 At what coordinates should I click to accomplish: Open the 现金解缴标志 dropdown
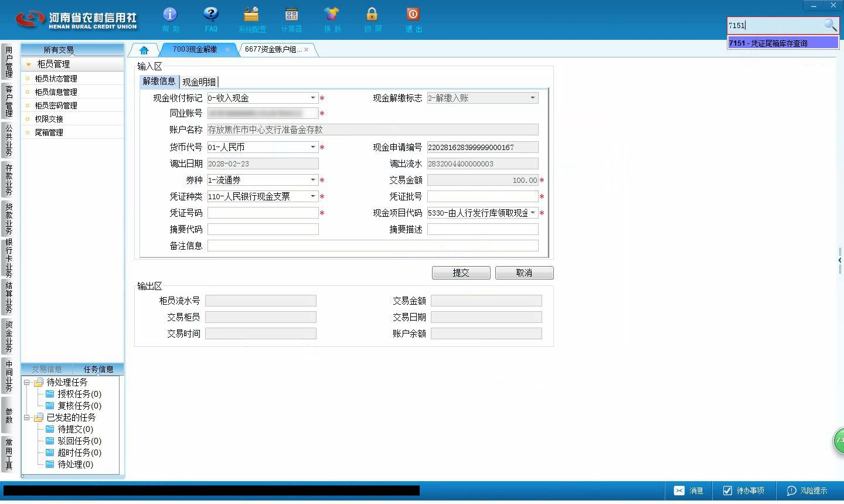pyautogui.click(x=533, y=98)
